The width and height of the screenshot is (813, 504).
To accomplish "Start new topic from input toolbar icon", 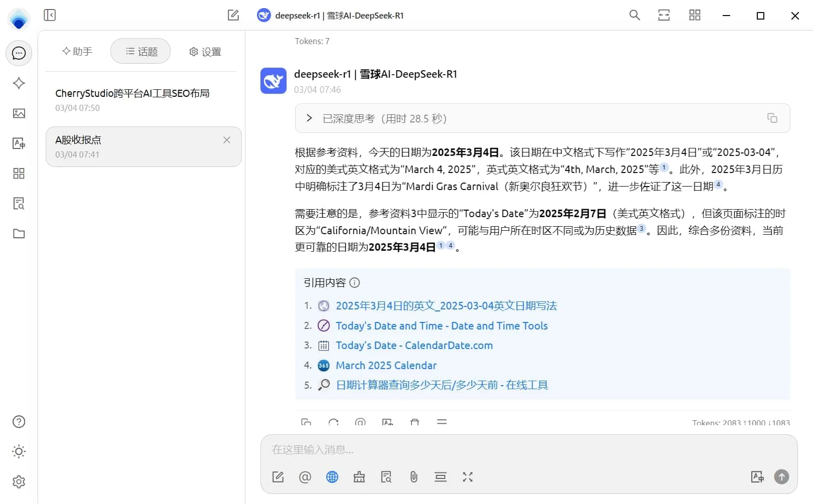I will point(278,477).
